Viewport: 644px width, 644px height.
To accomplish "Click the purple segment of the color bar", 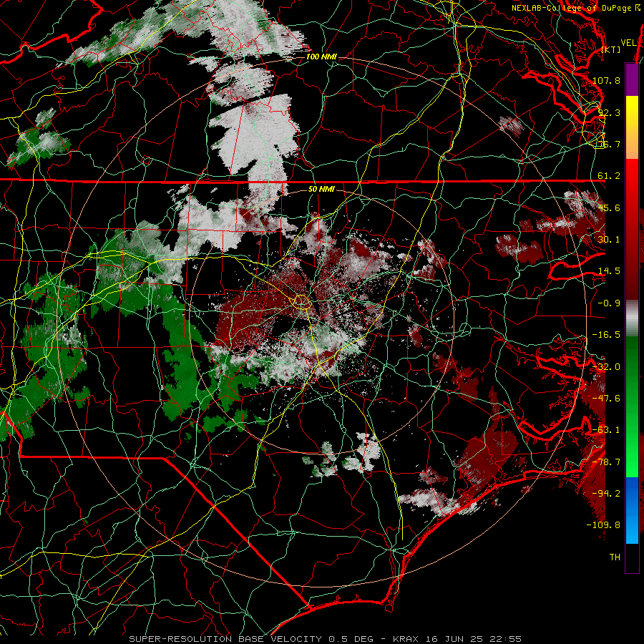I will [632, 79].
